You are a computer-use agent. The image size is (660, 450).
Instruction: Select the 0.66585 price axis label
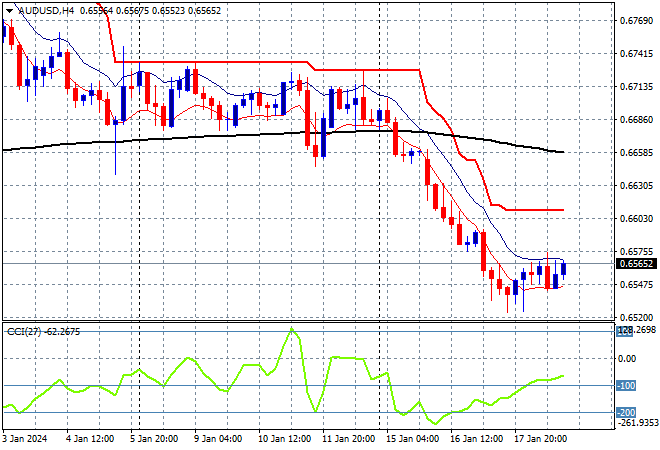point(636,152)
